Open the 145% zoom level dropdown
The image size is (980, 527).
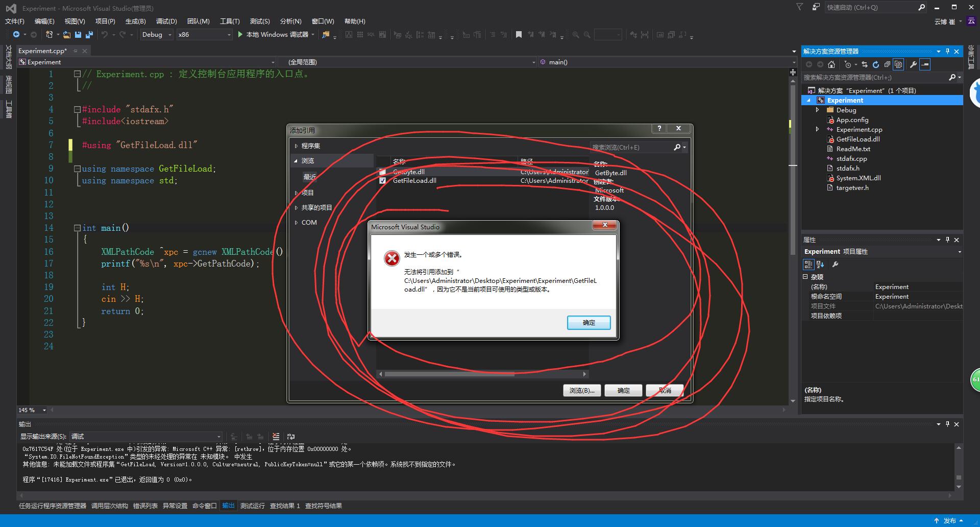point(33,410)
